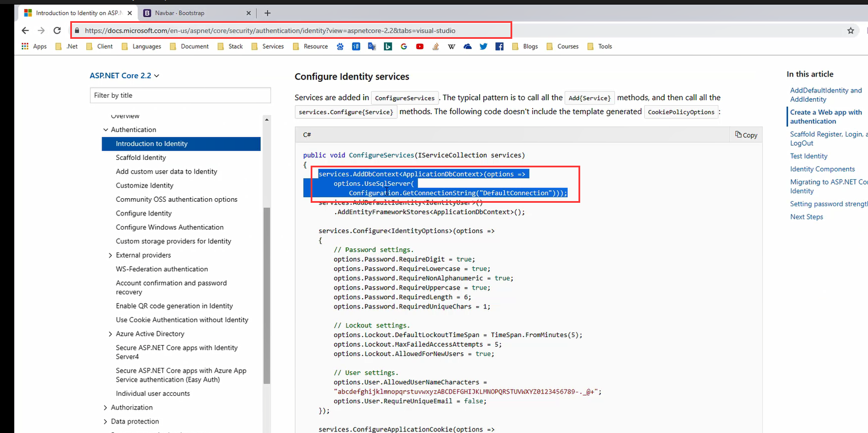Open the Resource bookmarks folder

(310, 46)
